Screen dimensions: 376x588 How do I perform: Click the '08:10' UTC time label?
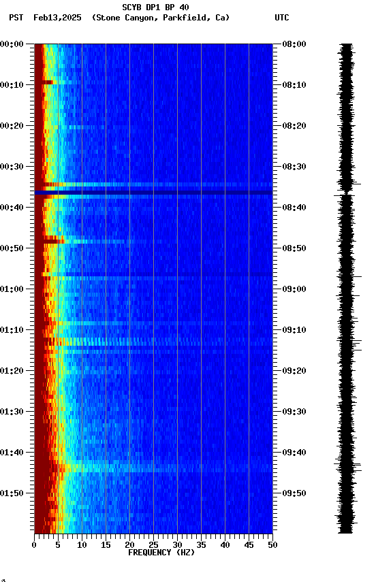[294, 85]
